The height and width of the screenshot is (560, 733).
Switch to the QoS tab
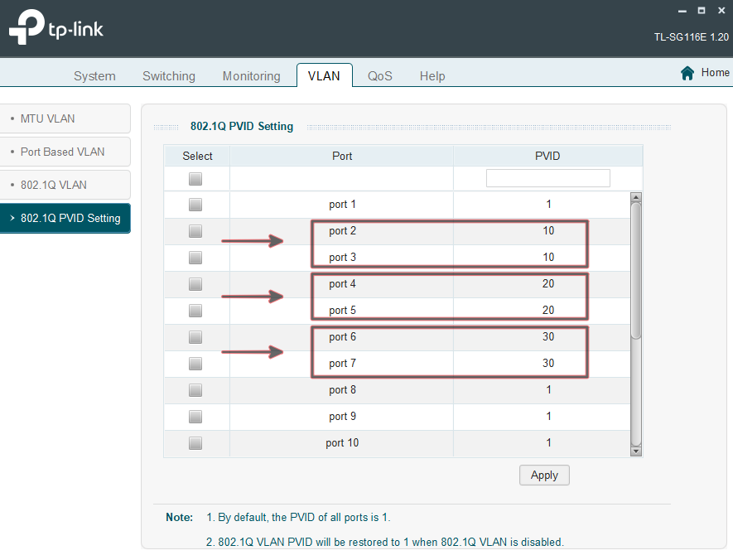coord(380,76)
